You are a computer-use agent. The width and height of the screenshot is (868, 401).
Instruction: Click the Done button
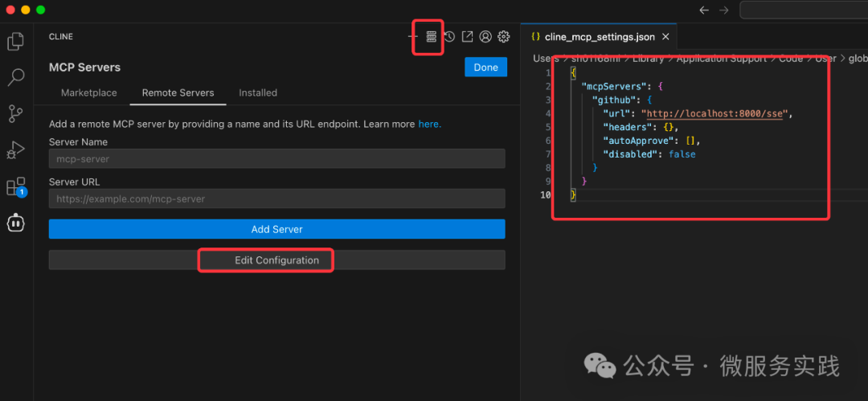(486, 67)
